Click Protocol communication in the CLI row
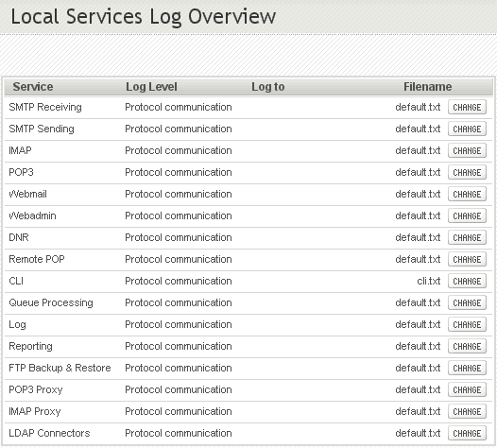Viewport: 497px width, 448px height. click(x=179, y=281)
